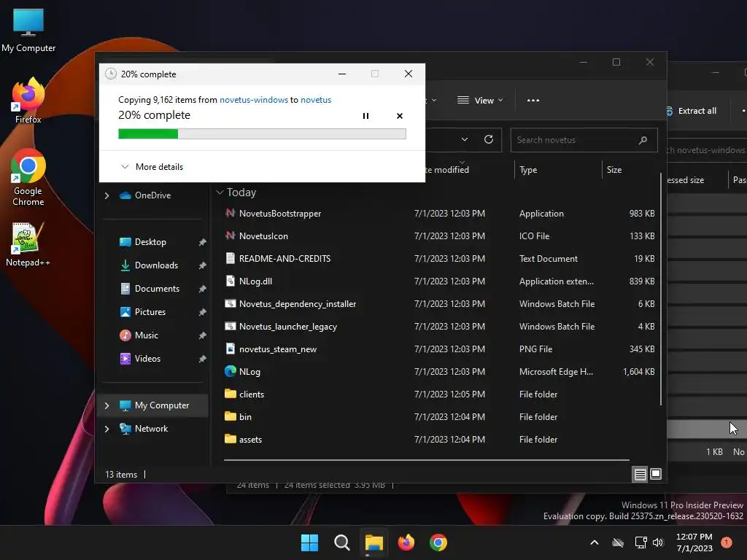This screenshot has height=560, width=747.
Task: Open the clock and date panel
Action: 694,542
